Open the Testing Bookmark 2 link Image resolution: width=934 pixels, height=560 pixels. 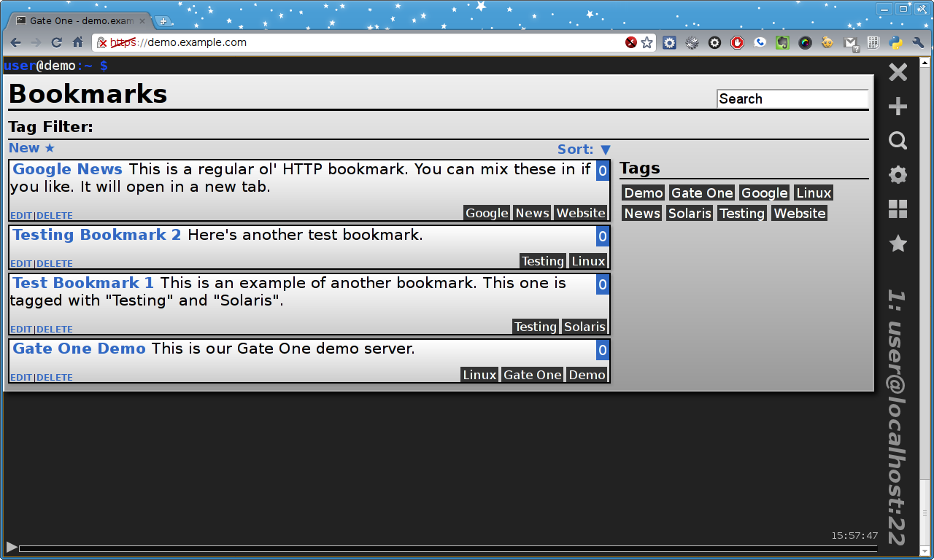(96, 235)
